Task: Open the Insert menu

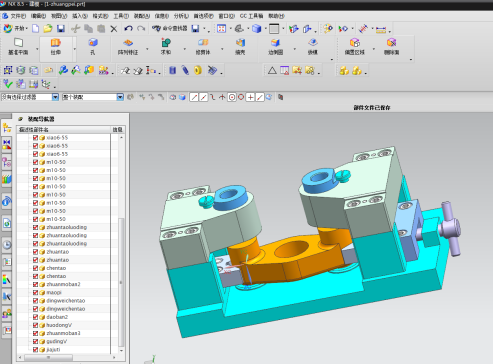Action: [x=80, y=16]
